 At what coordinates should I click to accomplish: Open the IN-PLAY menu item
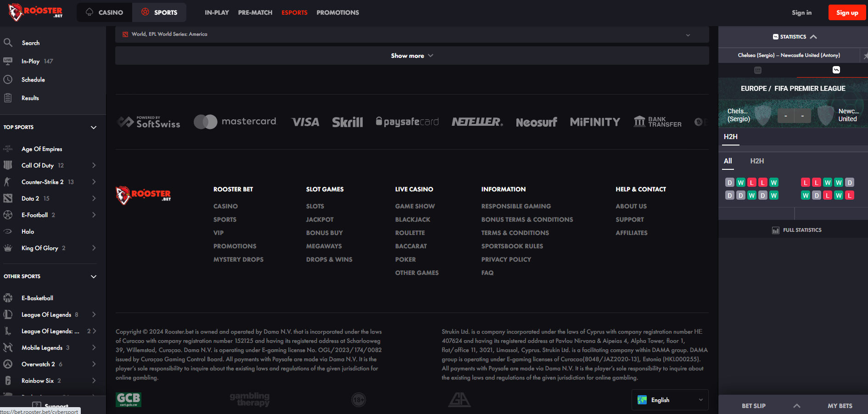[217, 12]
